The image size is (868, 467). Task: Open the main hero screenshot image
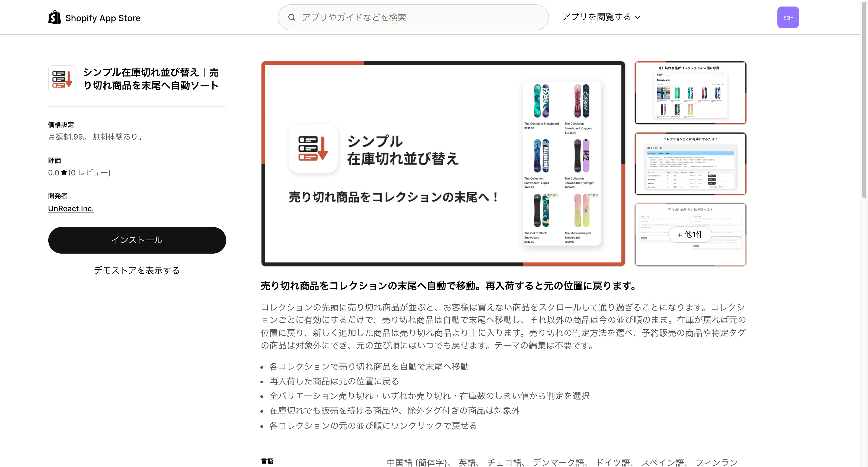tap(443, 163)
